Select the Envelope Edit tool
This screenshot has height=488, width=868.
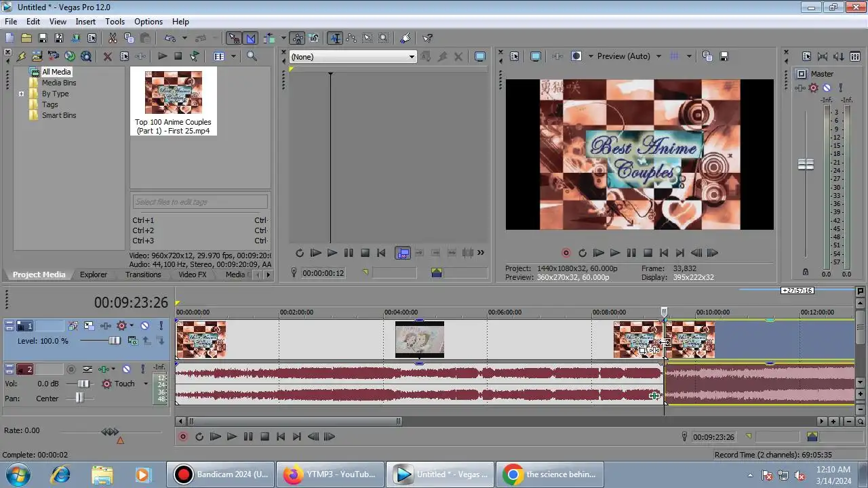[x=351, y=39]
